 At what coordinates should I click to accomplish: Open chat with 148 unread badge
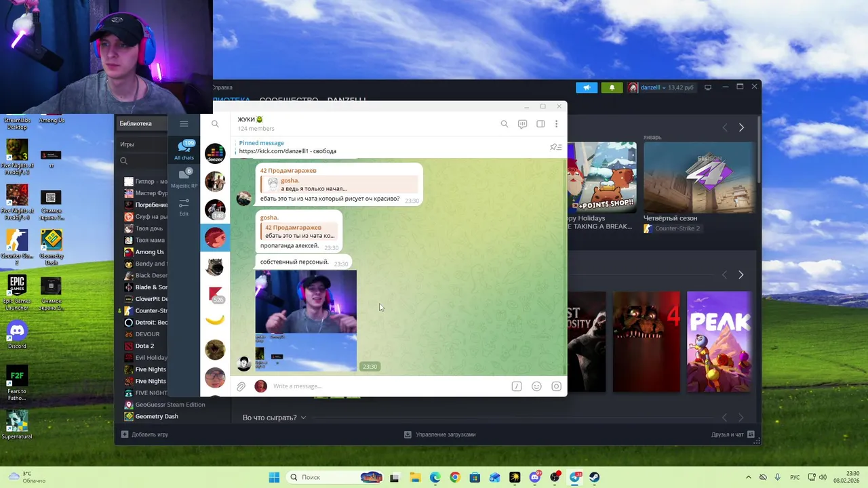[215, 209]
